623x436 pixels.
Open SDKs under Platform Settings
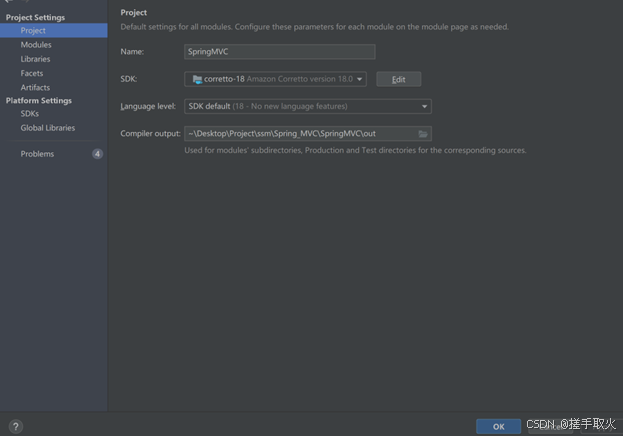[30, 114]
